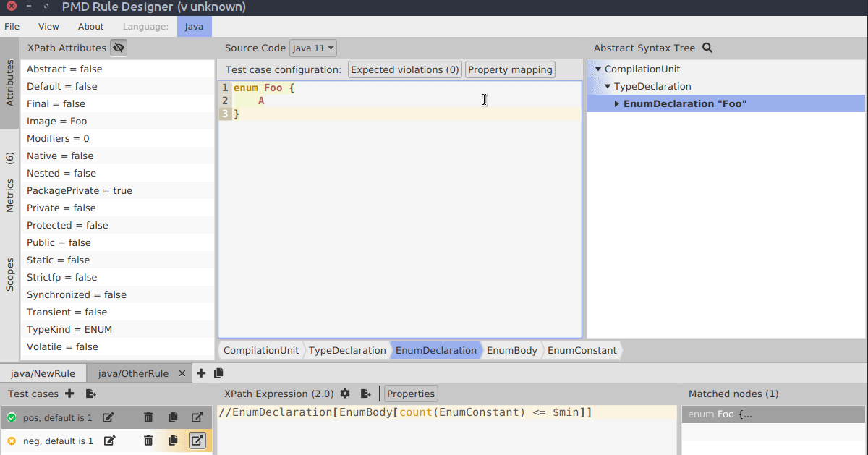Select EnumBody in the breadcrumb bar

pos(512,351)
